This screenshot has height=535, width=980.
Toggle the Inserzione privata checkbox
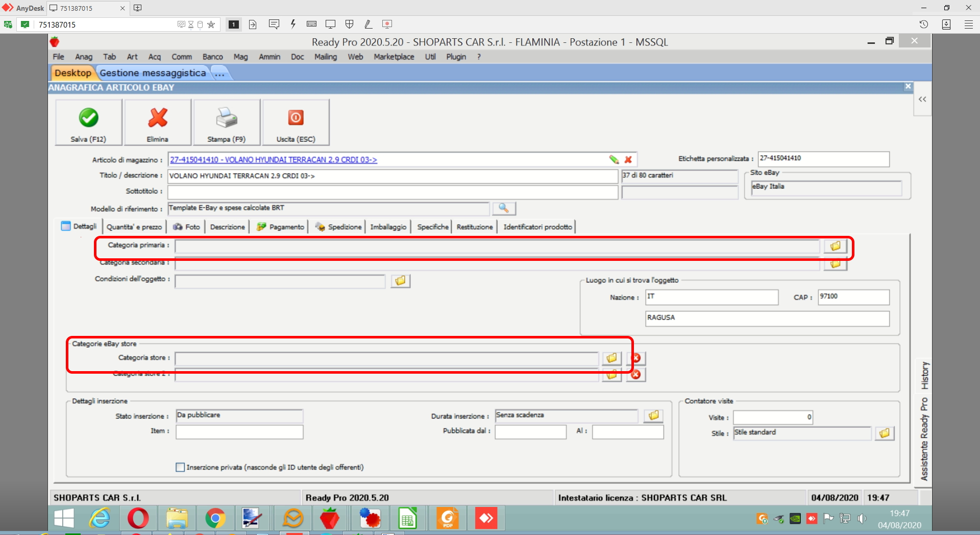point(180,467)
